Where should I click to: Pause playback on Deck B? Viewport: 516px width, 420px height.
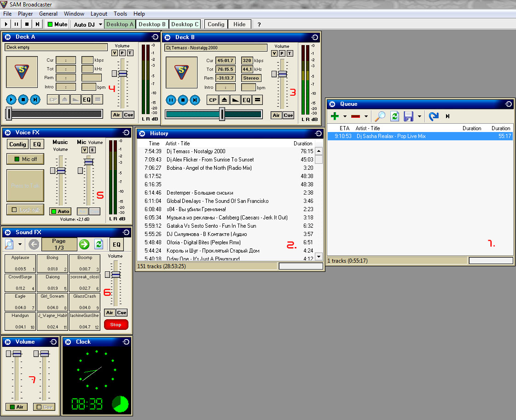tap(171, 100)
